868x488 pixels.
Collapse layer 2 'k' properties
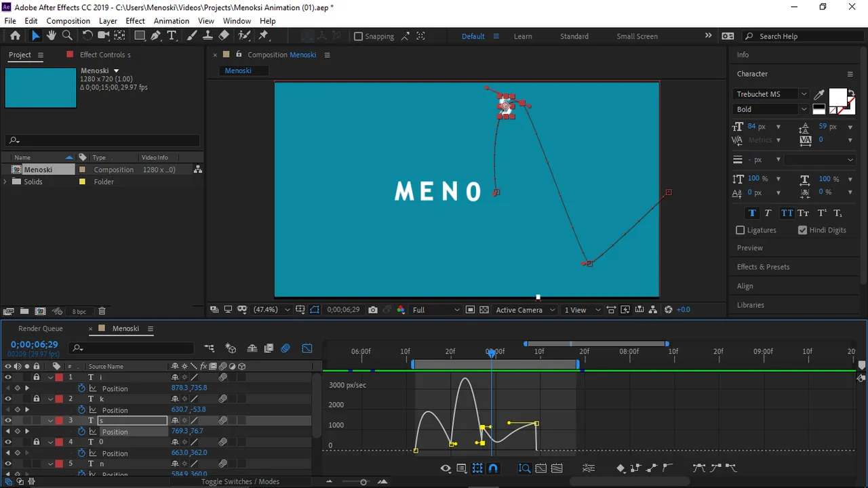pos(50,399)
